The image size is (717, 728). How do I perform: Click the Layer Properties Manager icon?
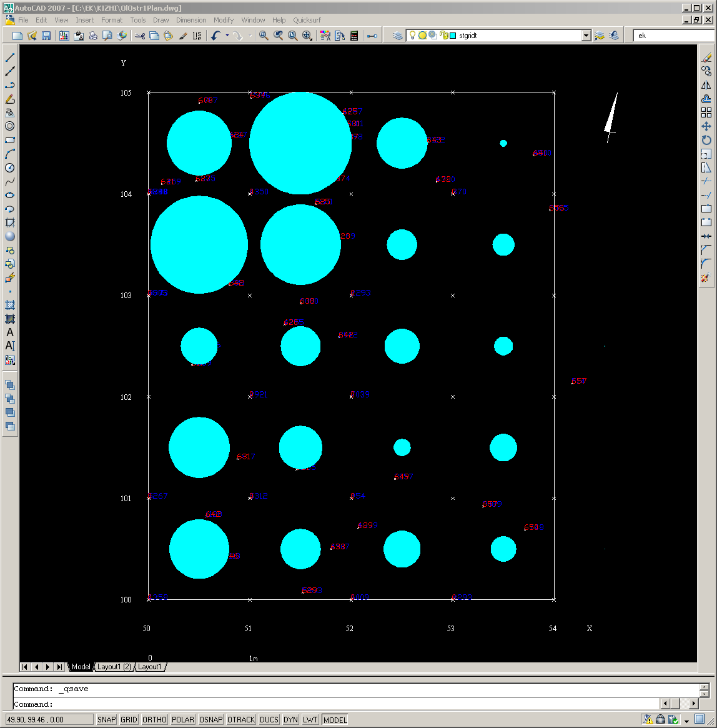[398, 36]
